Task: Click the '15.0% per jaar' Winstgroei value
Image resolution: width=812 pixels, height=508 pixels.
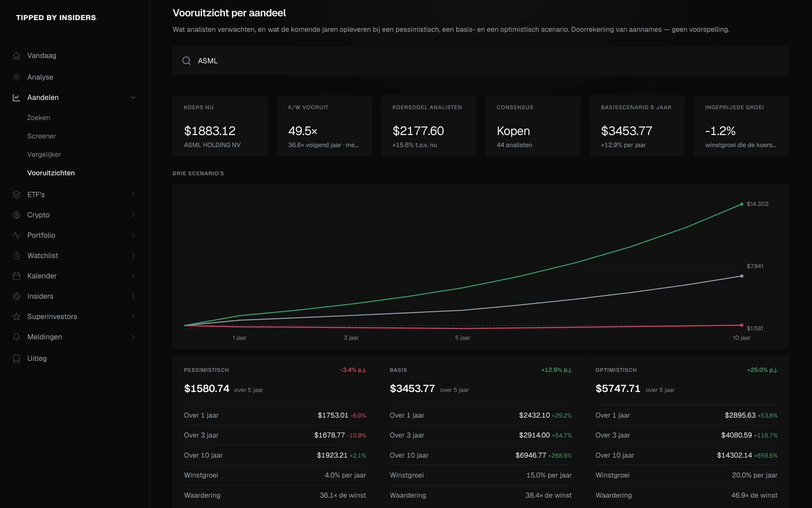Action: (x=549, y=475)
